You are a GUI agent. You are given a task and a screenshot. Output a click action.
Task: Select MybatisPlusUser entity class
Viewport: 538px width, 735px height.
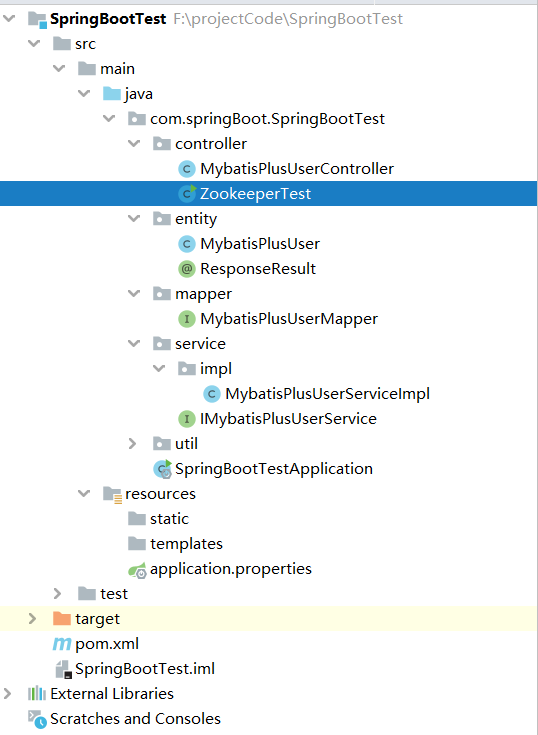260,244
